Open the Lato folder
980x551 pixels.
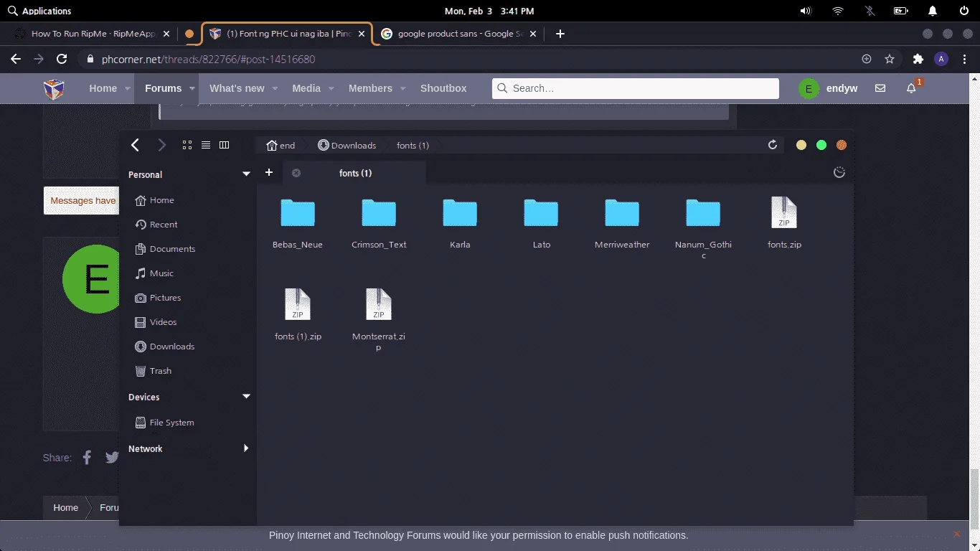coord(541,224)
